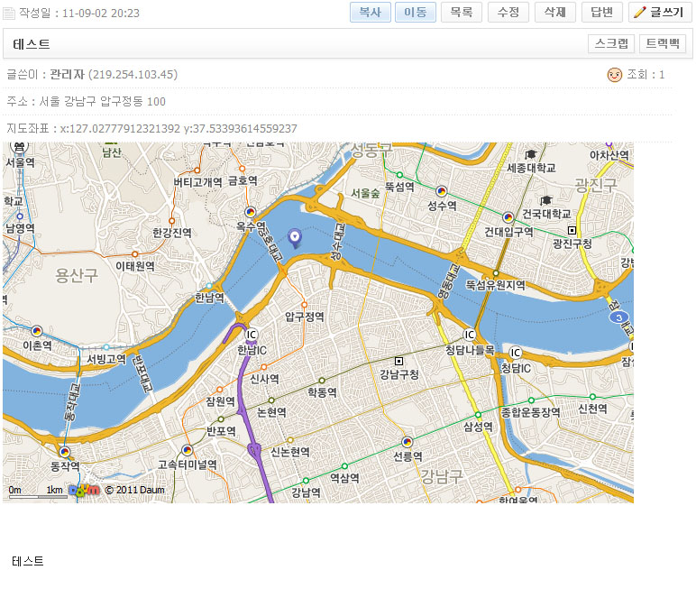Click the 성수역 subway station icon
This screenshot has height=616, width=696.
coord(442,191)
